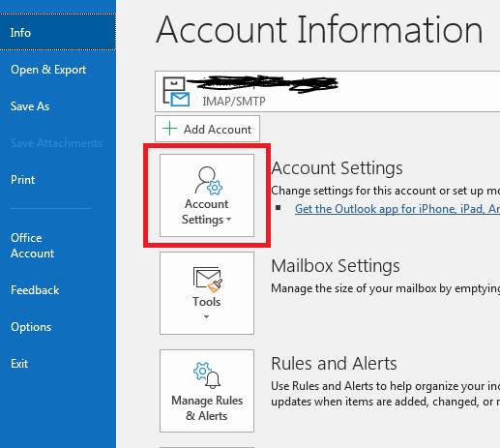Viewport: 500px width, 448px height.
Task: Click "Manage the size of your mailbox" text
Action: click(354, 288)
